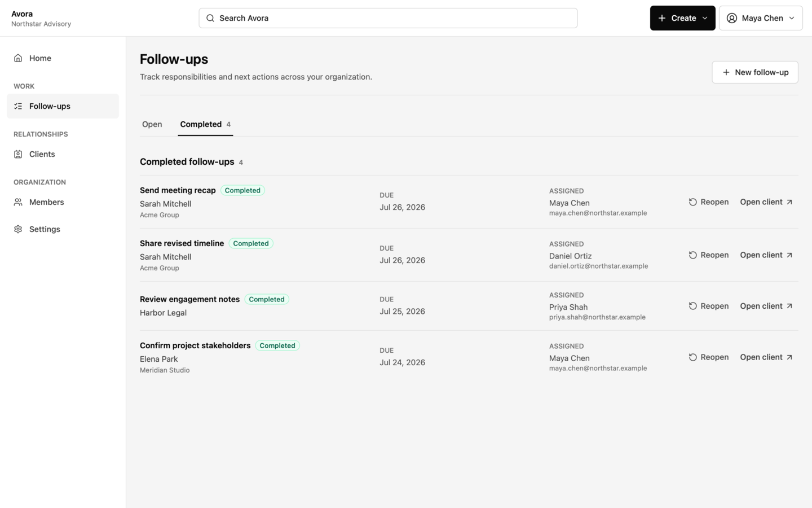The height and width of the screenshot is (508, 812).
Task: Click the New follow-up button
Action: 755,72
